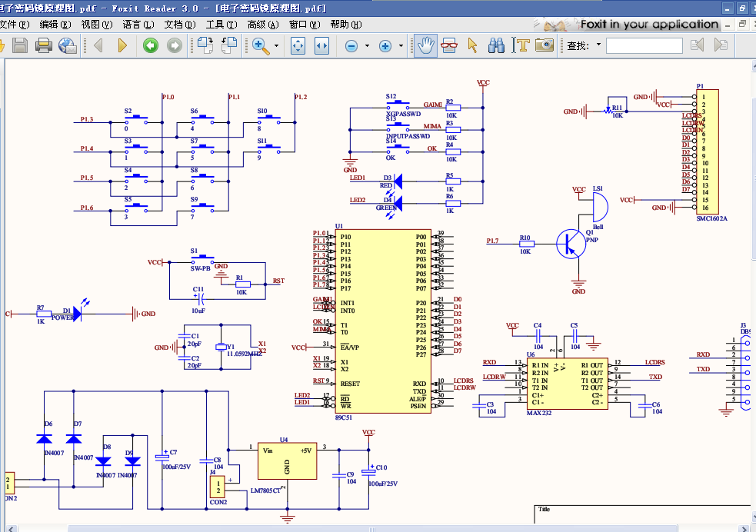Image resolution: width=756 pixels, height=532 pixels.
Task: Rotate page clockwise icon
Action: [x=205, y=46]
